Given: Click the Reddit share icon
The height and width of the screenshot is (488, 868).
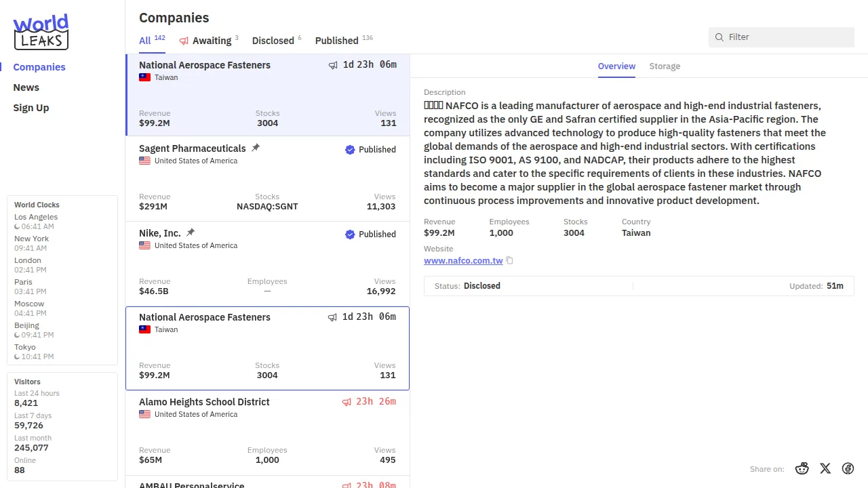Looking at the screenshot, I should tap(802, 468).
